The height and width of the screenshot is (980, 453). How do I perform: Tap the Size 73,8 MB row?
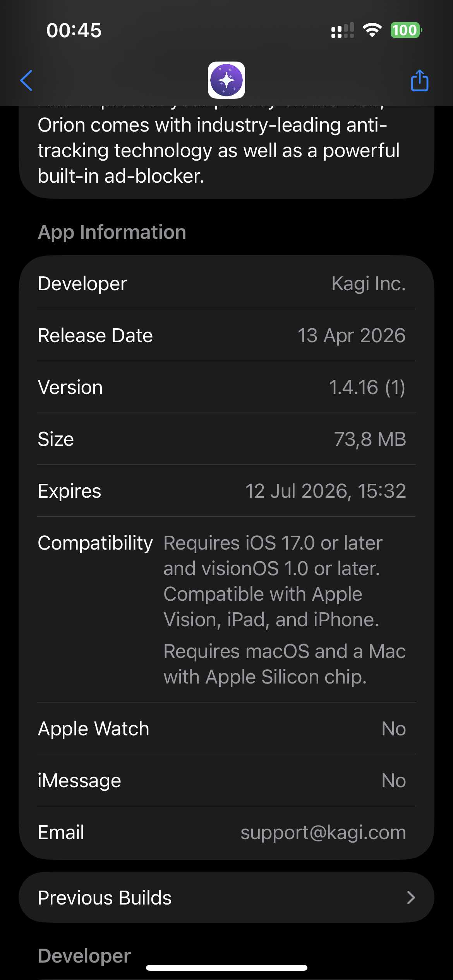click(x=226, y=439)
